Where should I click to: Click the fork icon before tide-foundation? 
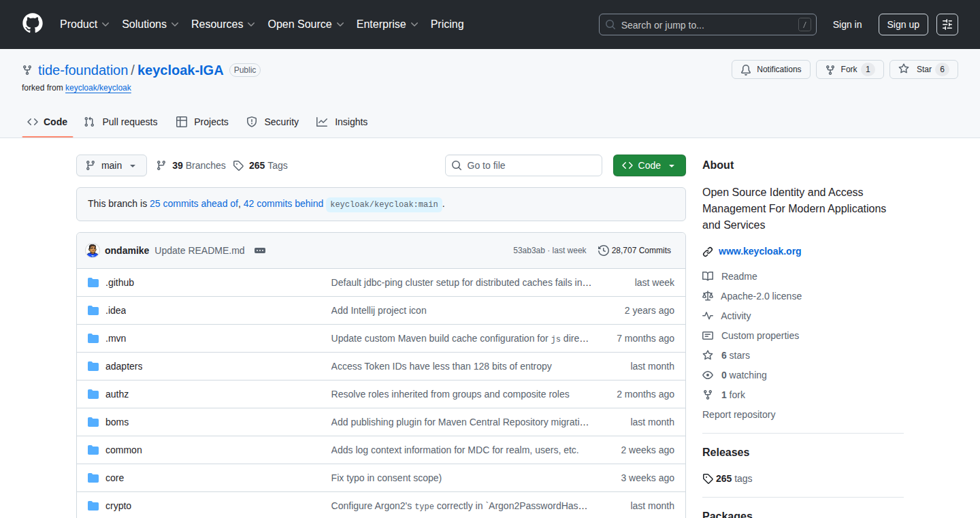(x=27, y=70)
